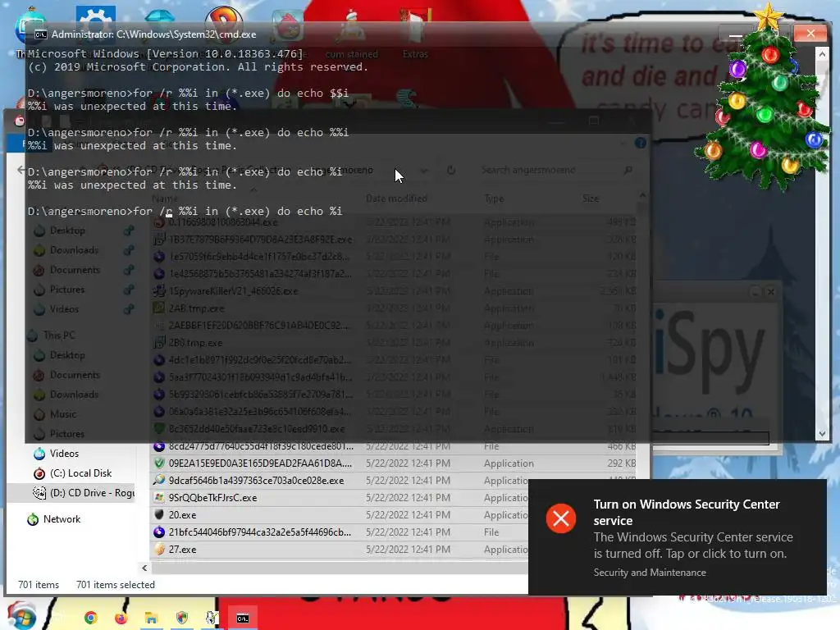This screenshot has height=630, width=840.
Task: Click the notification body about Security Center service
Action: pyautogui.click(x=692, y=546)
